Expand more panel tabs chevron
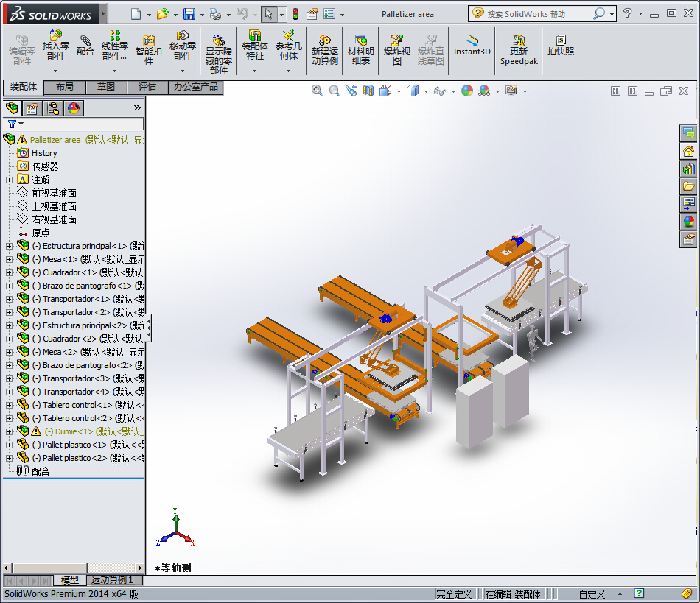This screenshot has width=700, height=603. [137, 108]
